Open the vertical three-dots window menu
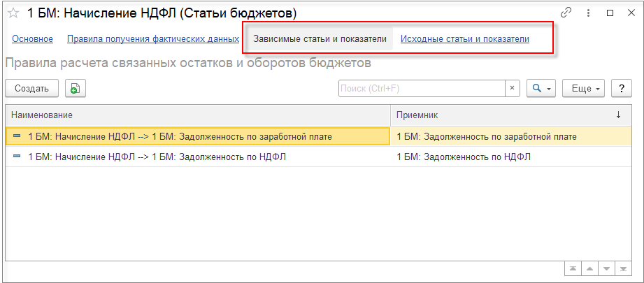 [589, 13]
